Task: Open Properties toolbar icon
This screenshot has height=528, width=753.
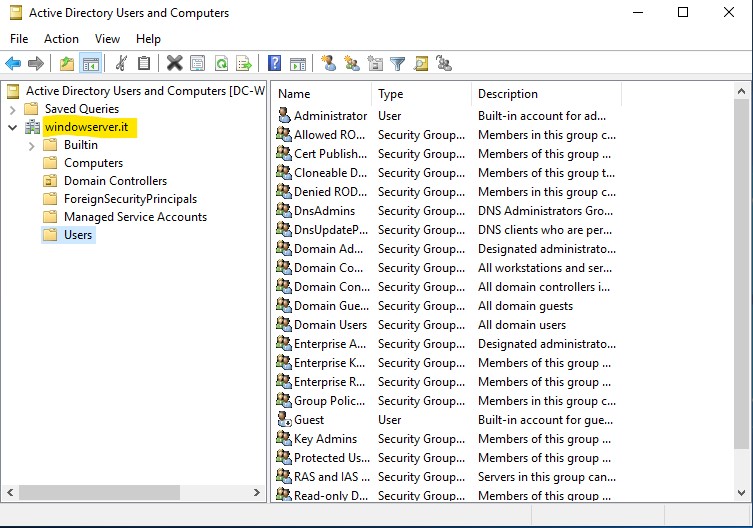Action: (197, 63)
